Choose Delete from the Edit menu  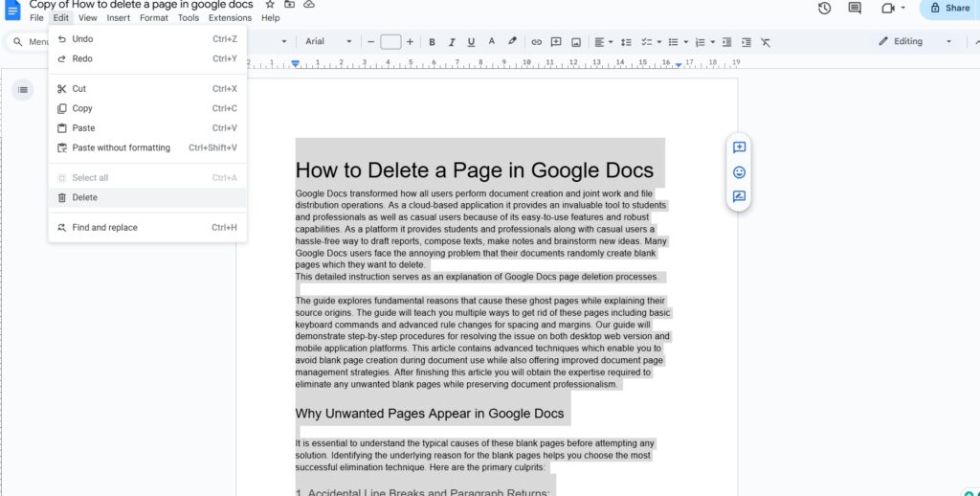[85, 197]
